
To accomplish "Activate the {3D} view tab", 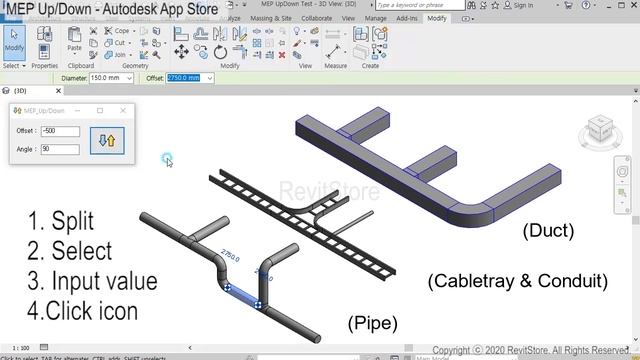I will [x=20, y=91].
